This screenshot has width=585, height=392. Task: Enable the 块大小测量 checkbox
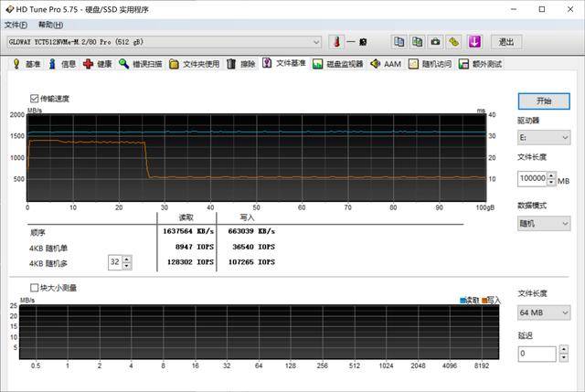35,288
